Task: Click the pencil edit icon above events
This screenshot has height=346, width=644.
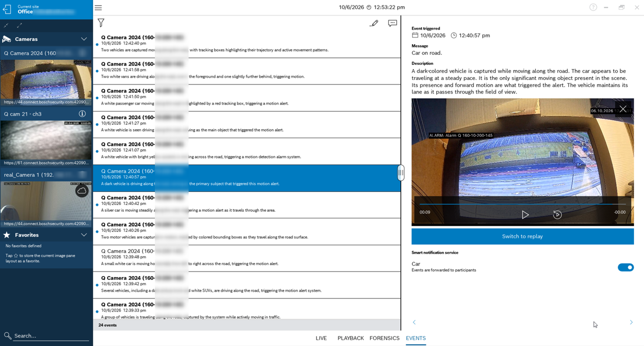Action: point(374,23)
